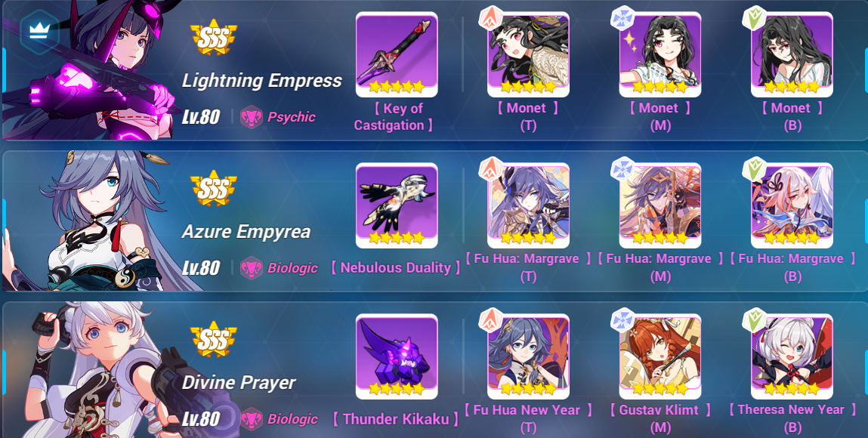868x438 pixels.
Task: Open the Theresa New Year (B) stigmata
Action: (792, 356)
